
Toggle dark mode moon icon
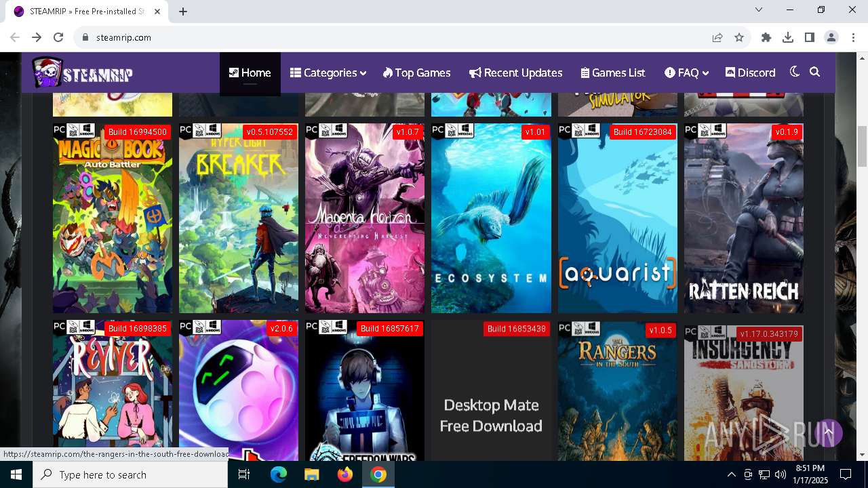click(x=795, y=72)
